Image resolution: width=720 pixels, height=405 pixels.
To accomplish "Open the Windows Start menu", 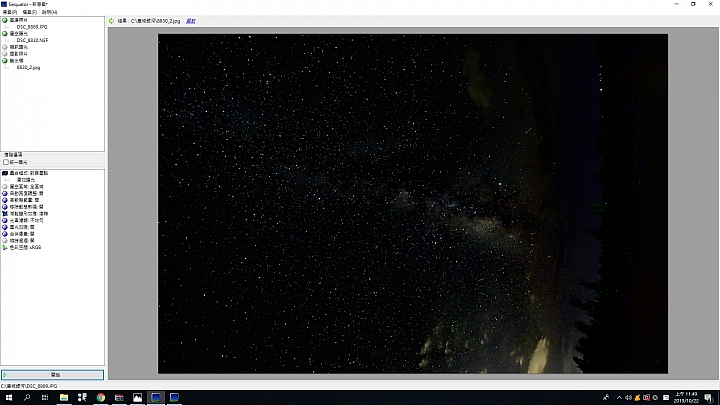I will [x=9, y=398].
